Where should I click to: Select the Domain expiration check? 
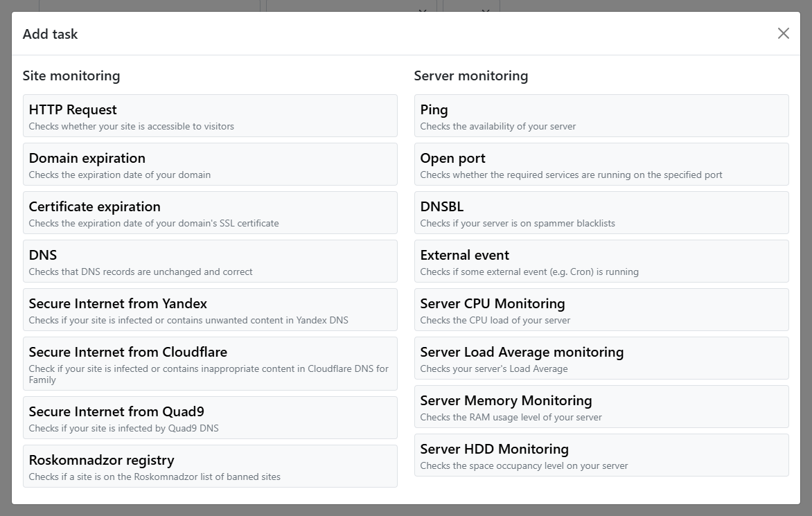pyautogui.click(x=210, y=164)
